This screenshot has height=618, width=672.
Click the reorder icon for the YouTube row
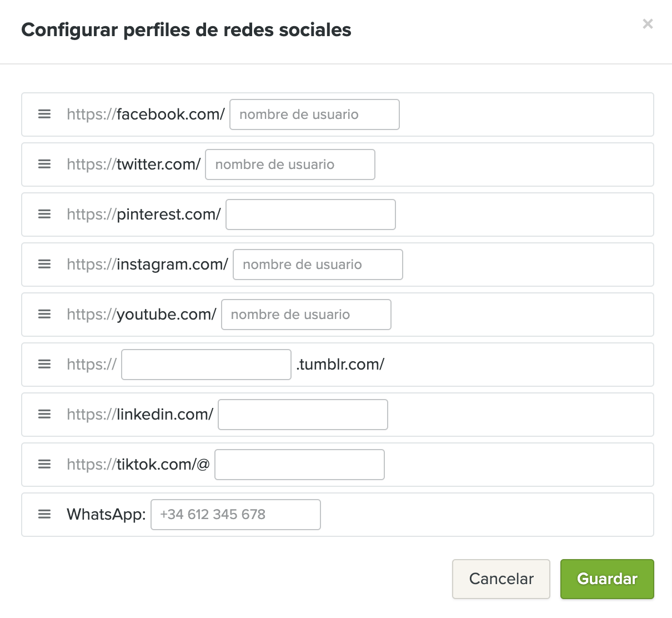click(x=44, y=315)
